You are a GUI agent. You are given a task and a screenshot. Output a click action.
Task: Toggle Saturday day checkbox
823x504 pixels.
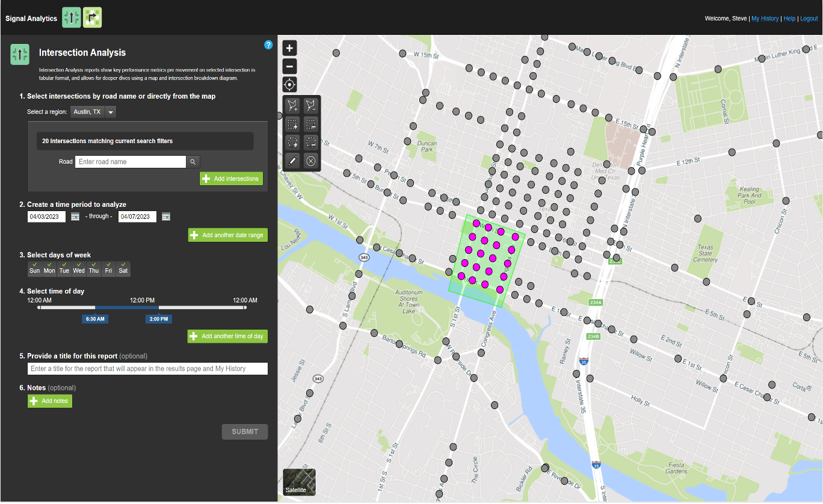point(123,268)
